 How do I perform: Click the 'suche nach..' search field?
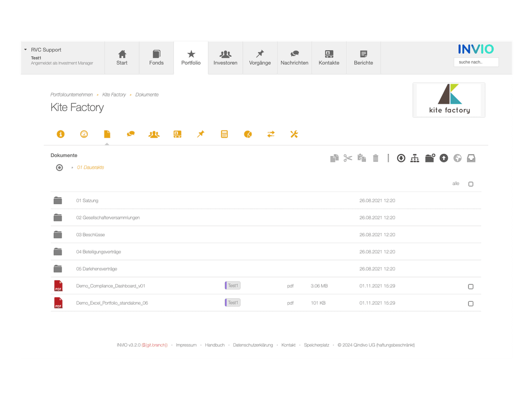476,62
